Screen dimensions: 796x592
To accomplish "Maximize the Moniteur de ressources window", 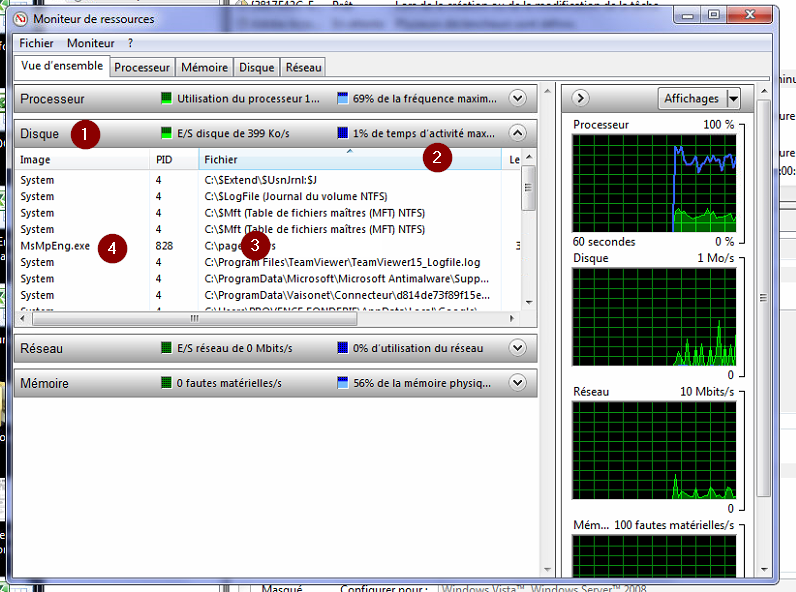I will (713, 15).
